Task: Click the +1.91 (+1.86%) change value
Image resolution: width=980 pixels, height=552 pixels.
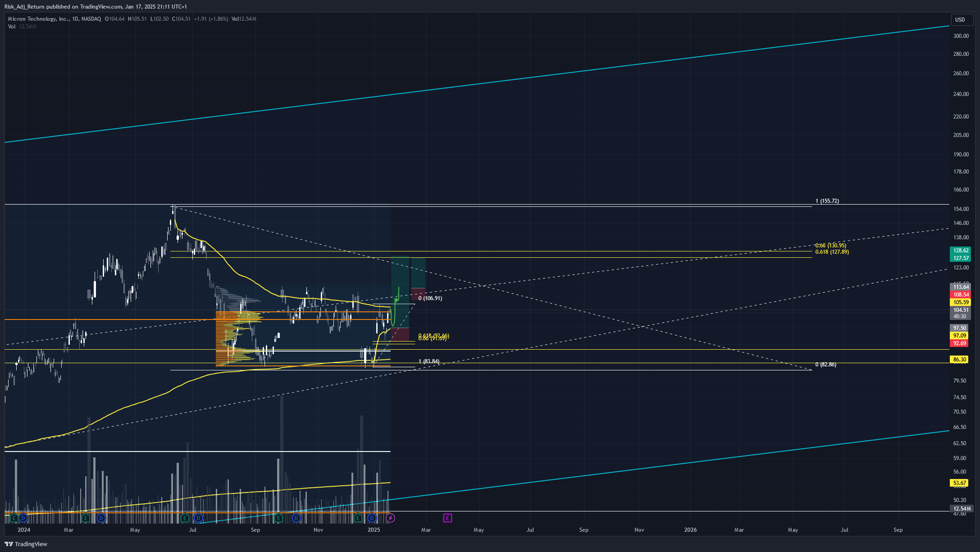Action: coord(211,19)
